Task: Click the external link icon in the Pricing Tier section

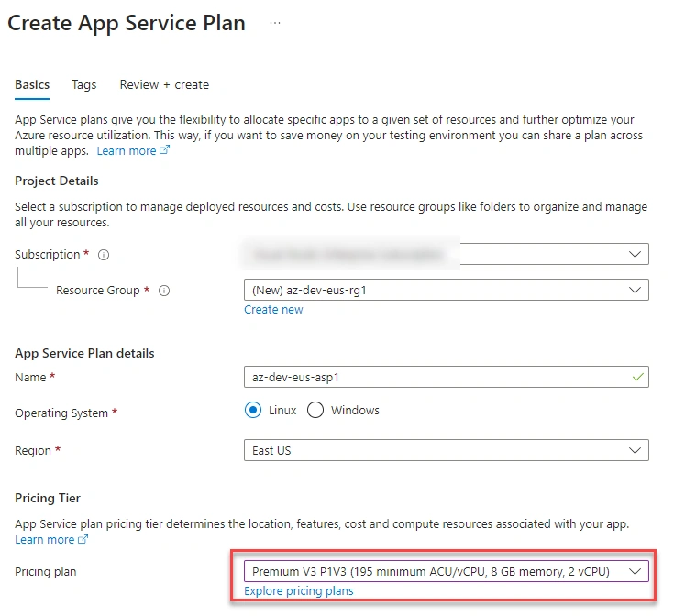Action: click(x=83, y=539)
